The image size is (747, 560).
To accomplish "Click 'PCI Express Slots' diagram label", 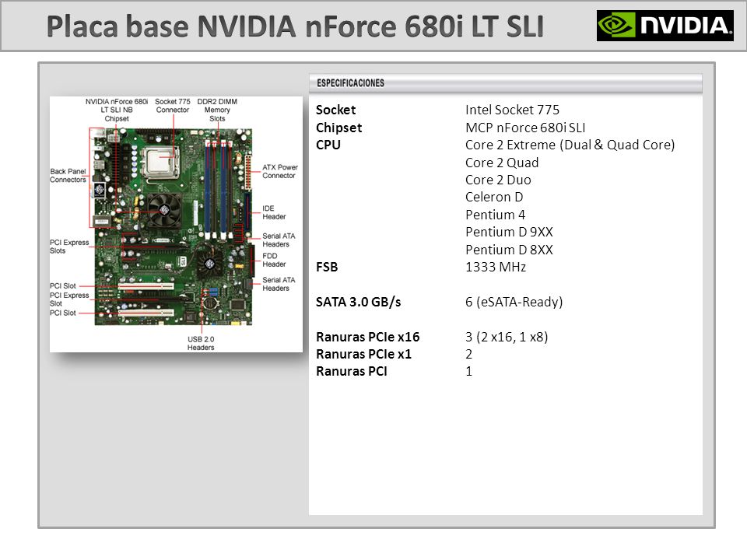I will click(69, 247).
